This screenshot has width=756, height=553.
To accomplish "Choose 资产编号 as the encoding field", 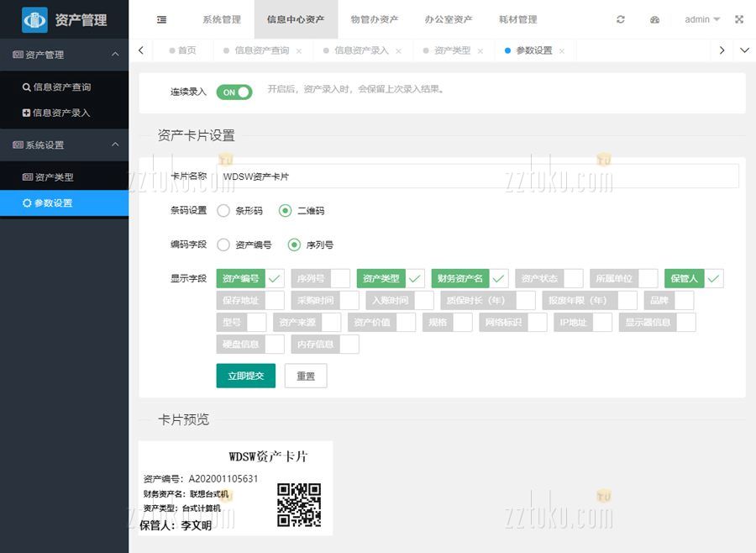I will tap(224, 245).
